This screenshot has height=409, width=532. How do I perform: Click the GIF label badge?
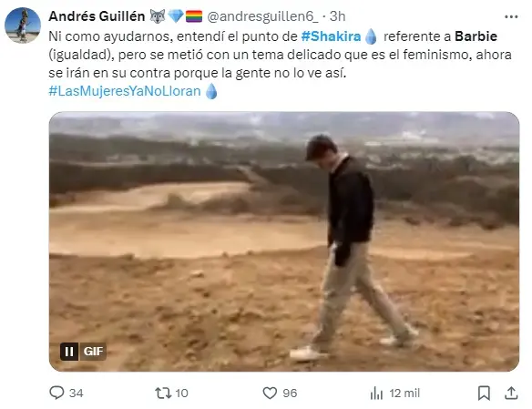tap(93, 352)
